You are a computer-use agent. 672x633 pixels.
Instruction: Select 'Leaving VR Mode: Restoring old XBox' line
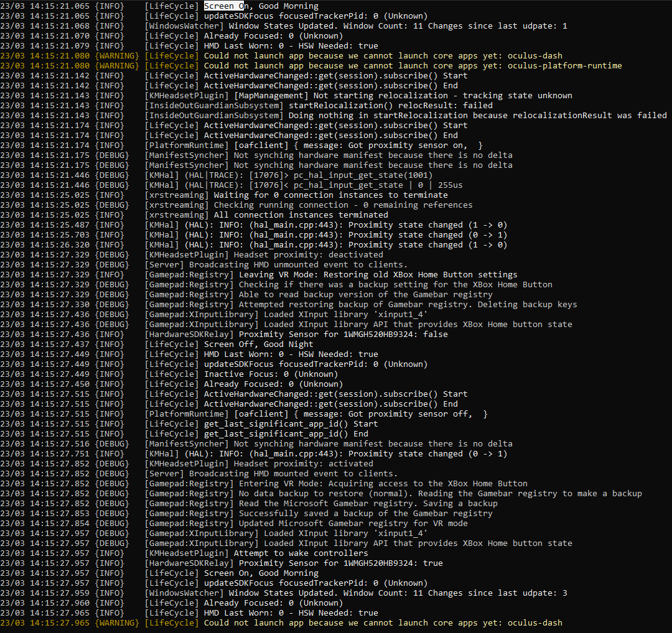click(x=259, y=275)
